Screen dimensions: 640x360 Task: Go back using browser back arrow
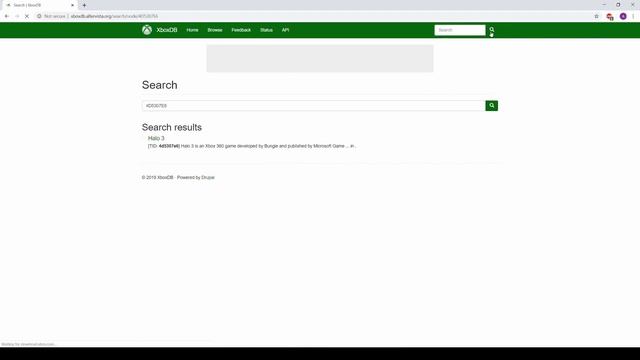pyautogui.click(x=7, y=16)
